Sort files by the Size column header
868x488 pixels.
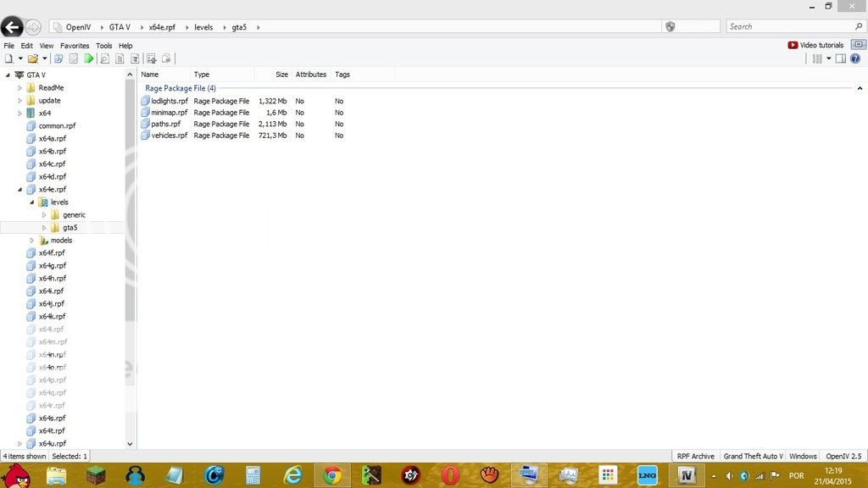coord(281,75)
